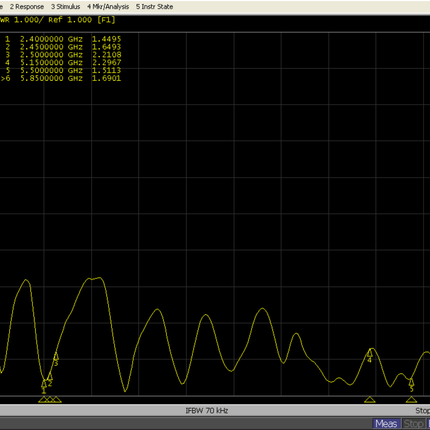
Task: Open the 4 Mkr/Analysis menu
Action: [108, 7]
